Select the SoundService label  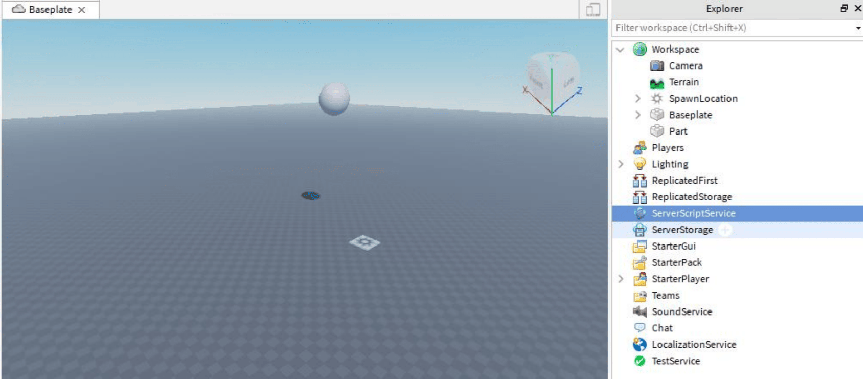coord(681,311)
